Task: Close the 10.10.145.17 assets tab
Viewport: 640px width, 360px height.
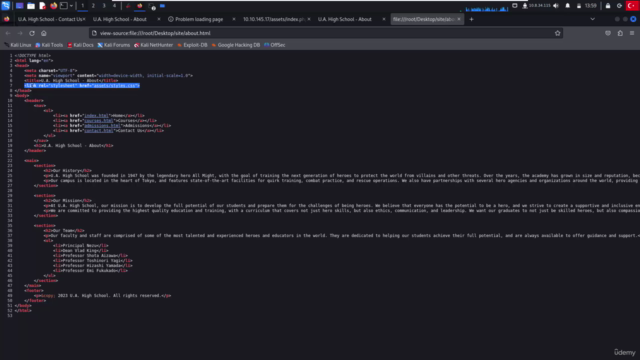Action: [309, 19]
